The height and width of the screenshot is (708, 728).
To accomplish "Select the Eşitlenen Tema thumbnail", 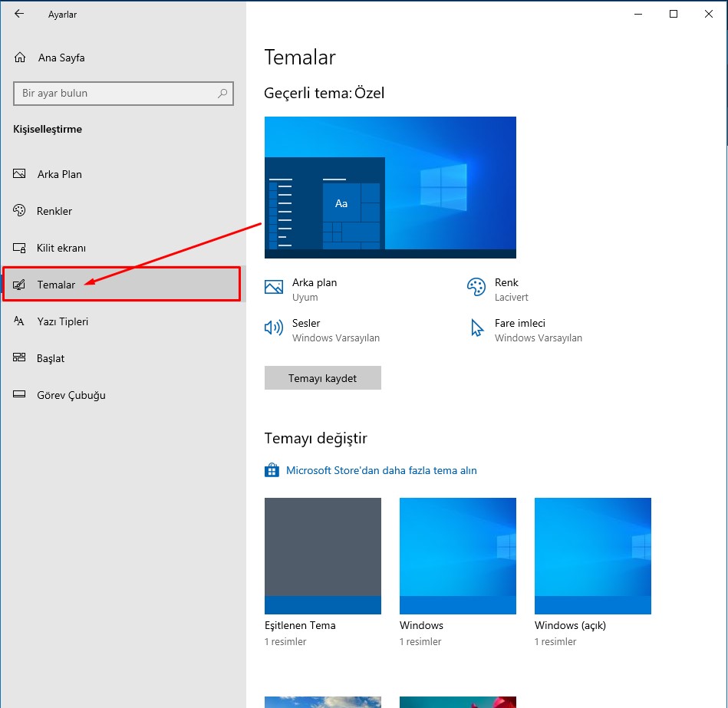I will click(323, 555).
